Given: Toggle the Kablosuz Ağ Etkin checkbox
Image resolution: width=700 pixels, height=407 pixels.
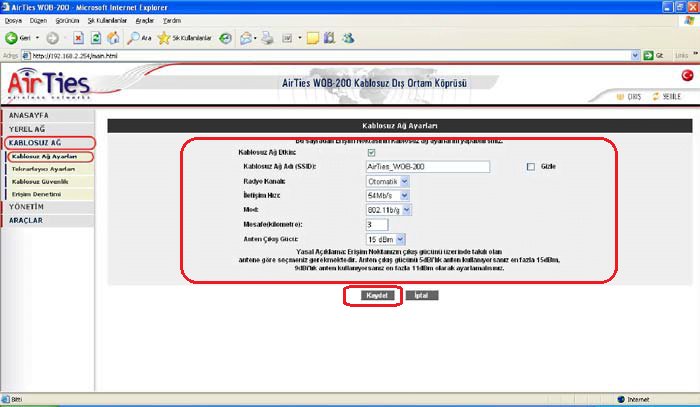Looking at the screenshot, I should pyautogui.click(x=371, y=153).
